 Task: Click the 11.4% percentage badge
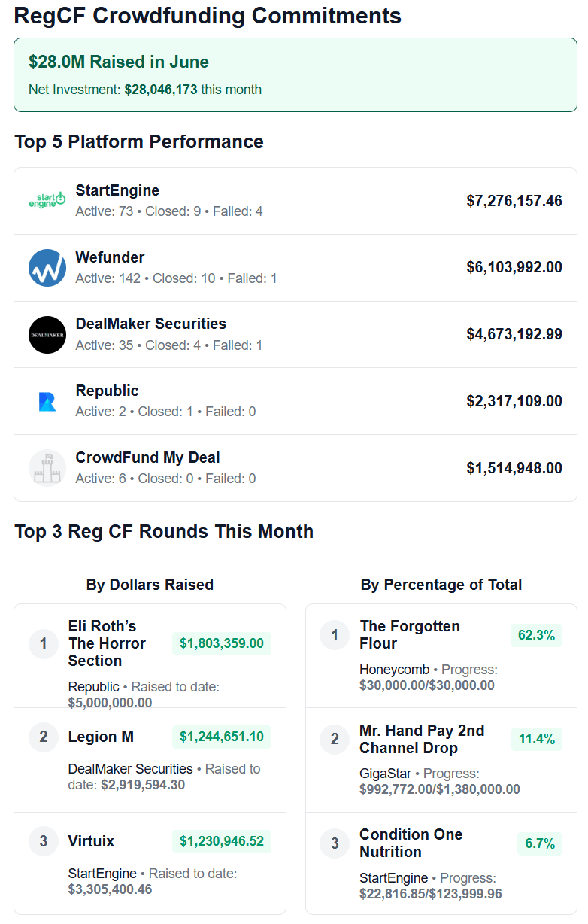click(x=536, y=740)
